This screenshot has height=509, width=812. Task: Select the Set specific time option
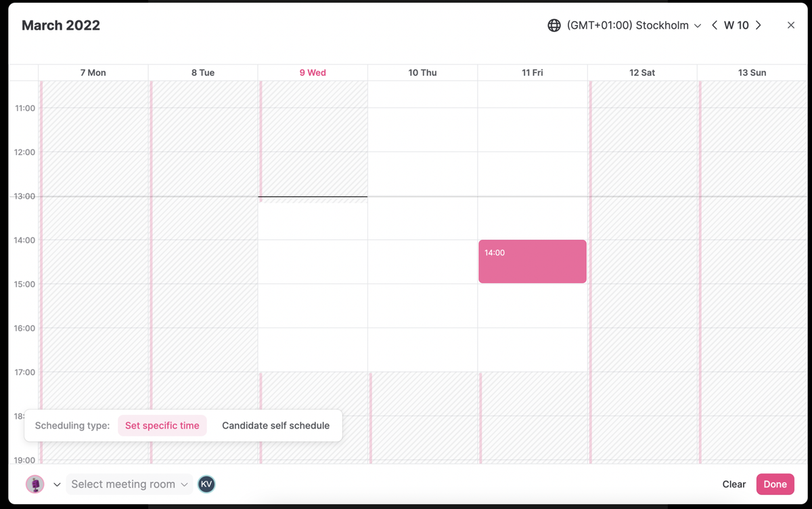coord(162,426)
